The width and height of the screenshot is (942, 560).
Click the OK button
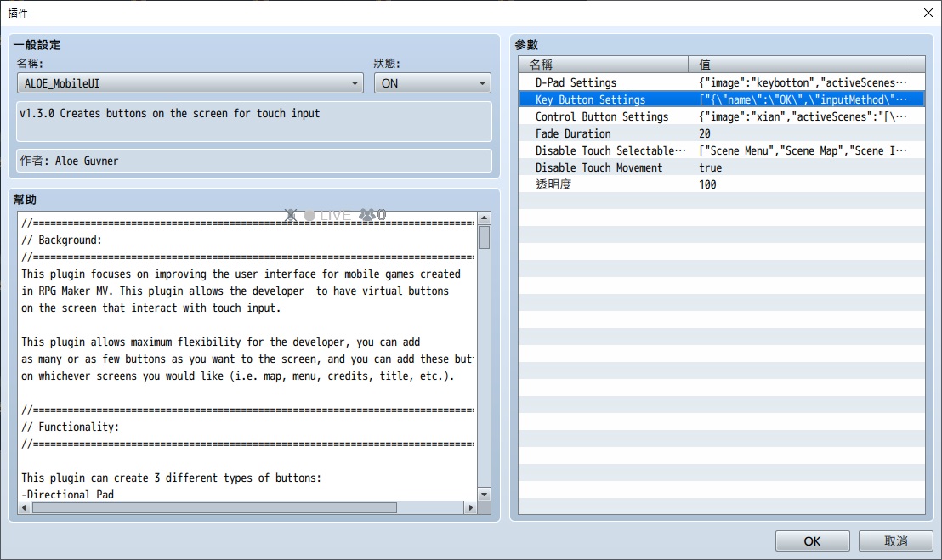[812, 540]
